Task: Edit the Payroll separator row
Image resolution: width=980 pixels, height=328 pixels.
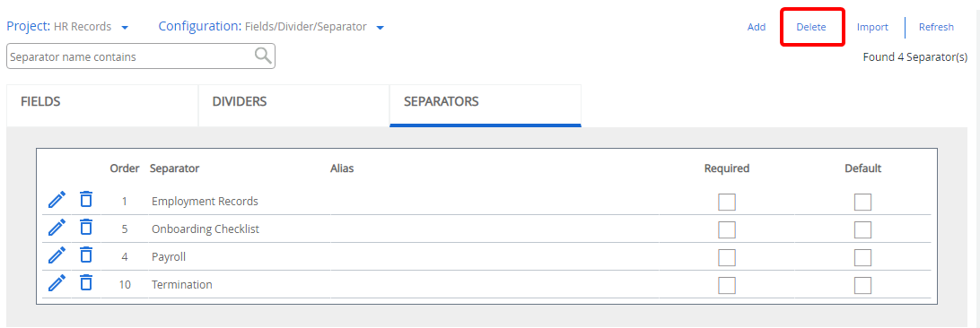Action: tap(57, 255)
